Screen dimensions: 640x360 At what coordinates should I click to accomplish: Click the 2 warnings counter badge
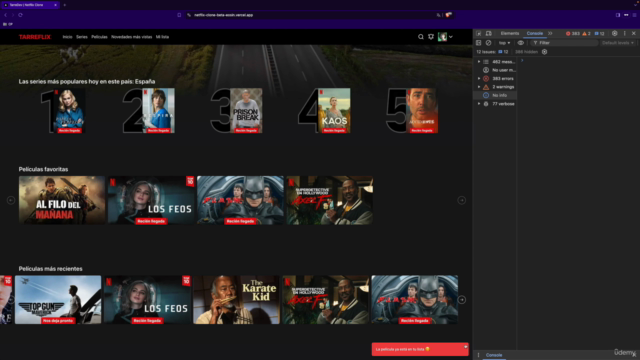coord(587,33)
